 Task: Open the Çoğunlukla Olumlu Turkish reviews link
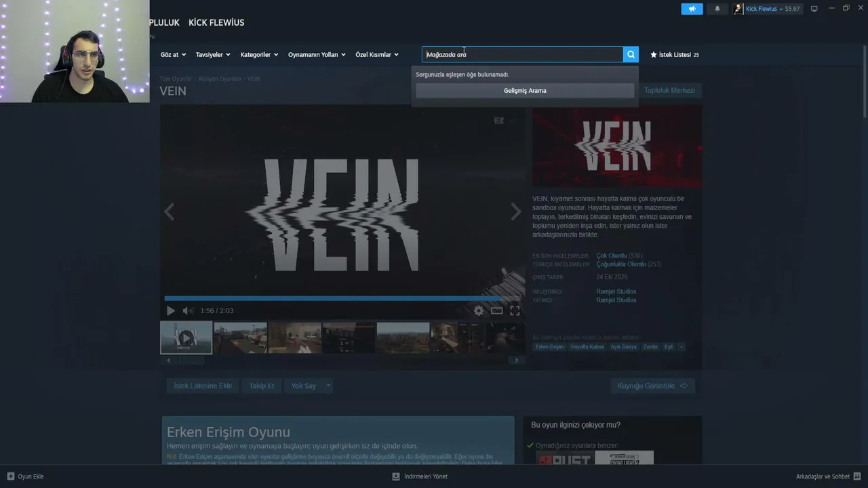point(621,264)
